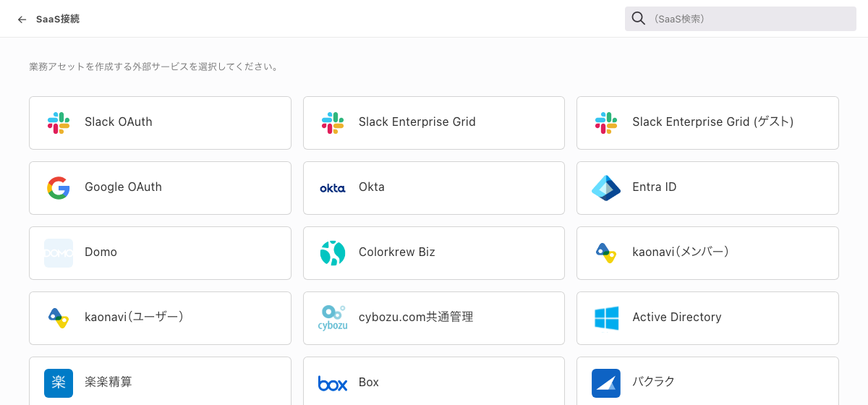The height and width of the screenshot is (405, 868).
Task: Click the SaaS接続 page title
Action: pos(58,20)
